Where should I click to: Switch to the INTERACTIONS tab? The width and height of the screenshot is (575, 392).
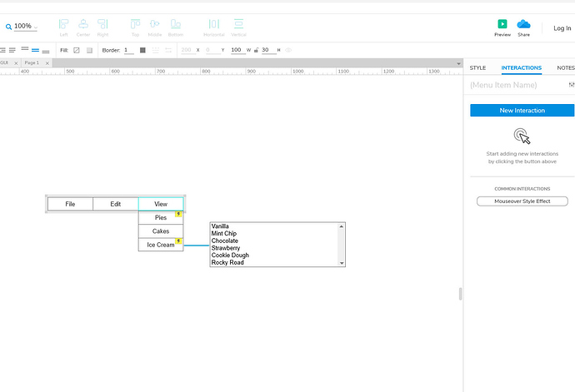[521, 67]
